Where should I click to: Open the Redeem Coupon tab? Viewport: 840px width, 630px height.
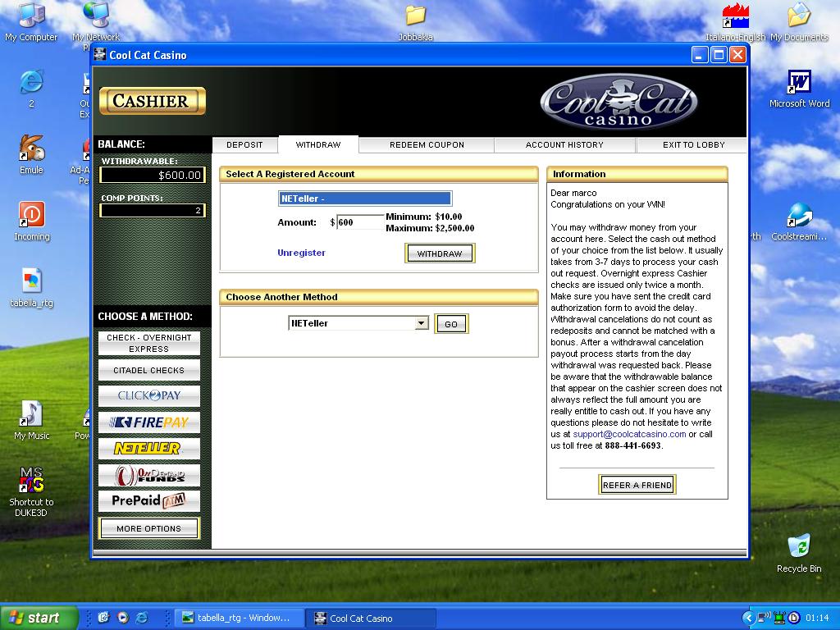427,144
